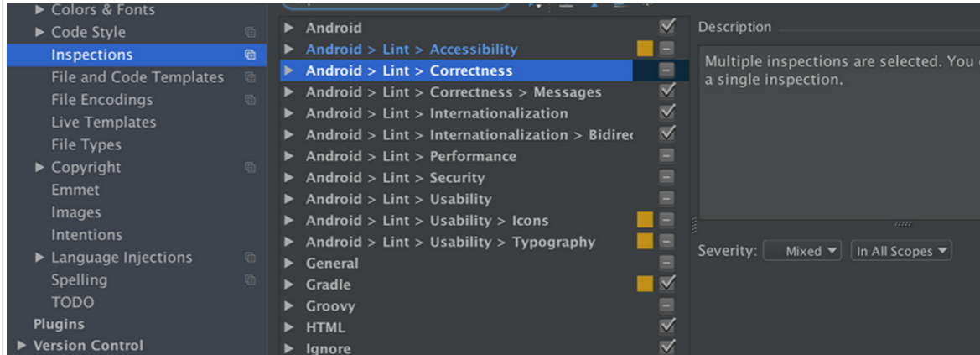Expand the Groovy inspection group
The height and width of the screenshot is (355, 980).
pos(288,306)
